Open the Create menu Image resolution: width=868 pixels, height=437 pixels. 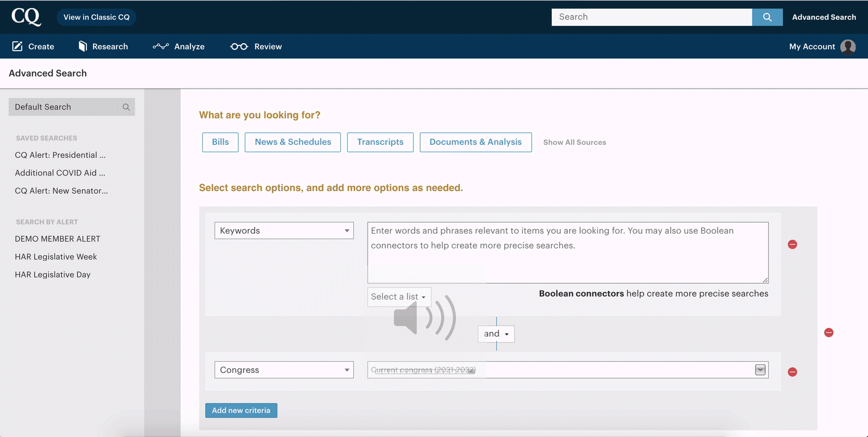point(33,47)
